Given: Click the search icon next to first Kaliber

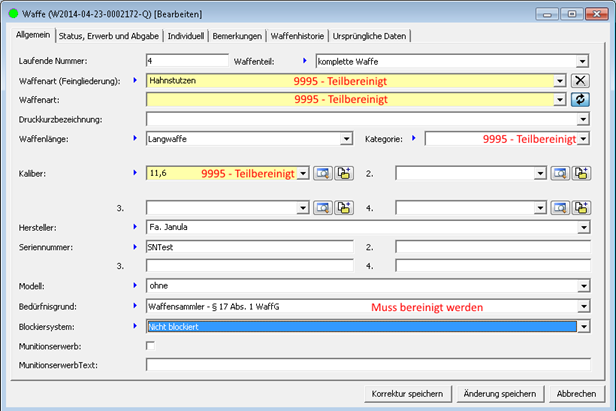Looking at the screenshot, I should click(323, 174).
